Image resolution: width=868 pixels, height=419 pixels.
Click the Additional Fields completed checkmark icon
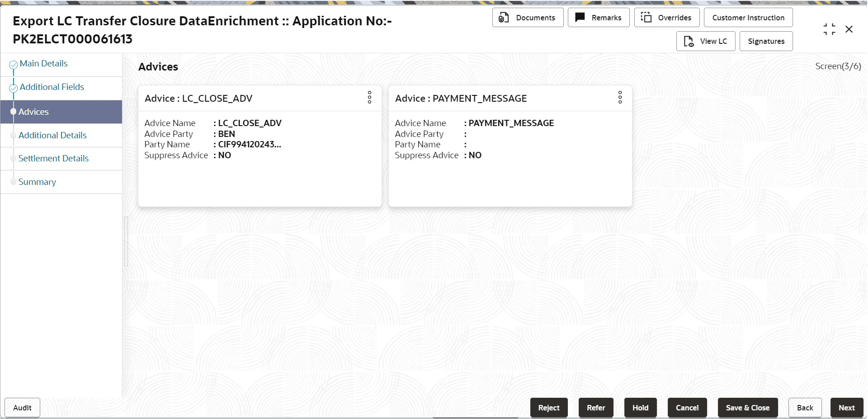(x=14, y=89)
